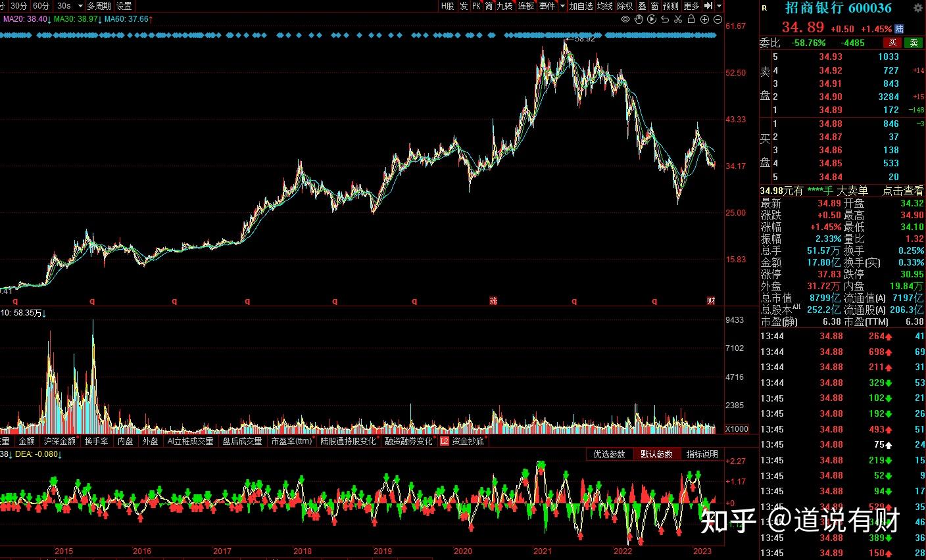Click the PK compare button
This screenshot has height=560, width=926.
pos(477,6)
